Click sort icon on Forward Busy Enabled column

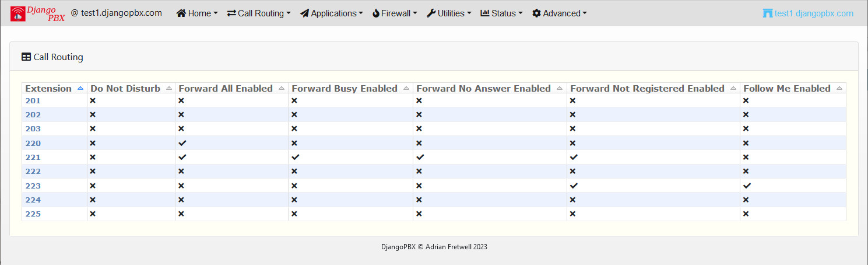(x=406, y=89)
